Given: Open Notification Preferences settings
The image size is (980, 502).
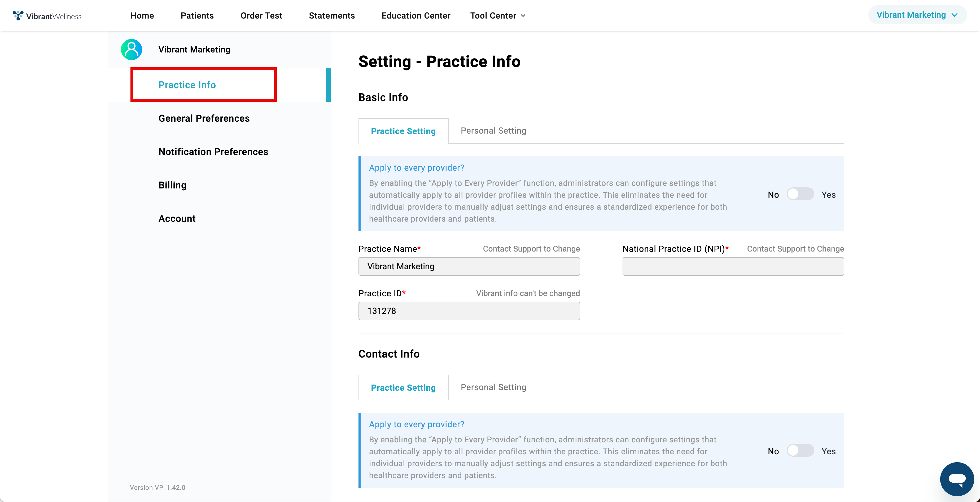Looking at the screenshot, I should [213, 152].
